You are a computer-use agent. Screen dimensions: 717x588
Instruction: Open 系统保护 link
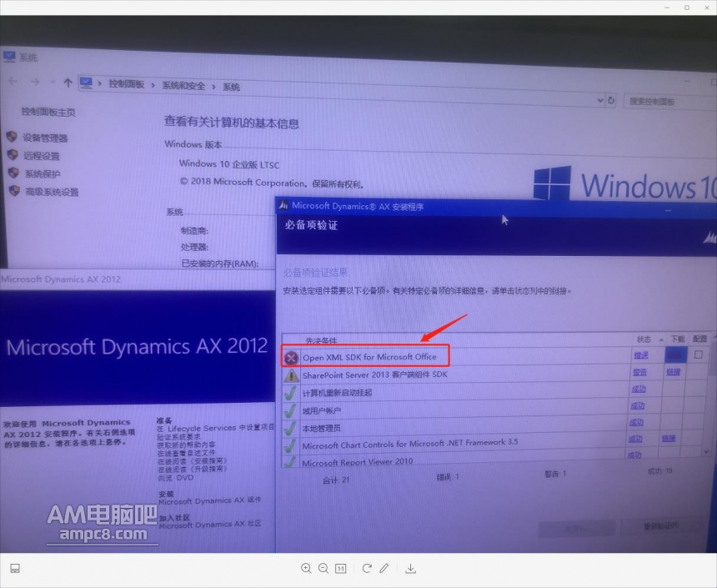pos(42,173)
